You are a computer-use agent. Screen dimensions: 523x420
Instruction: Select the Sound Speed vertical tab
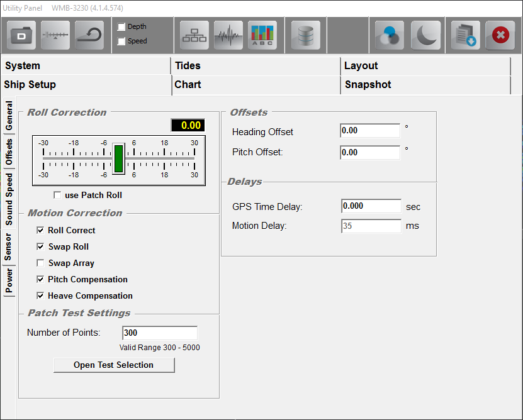click(x=9, y=199)
